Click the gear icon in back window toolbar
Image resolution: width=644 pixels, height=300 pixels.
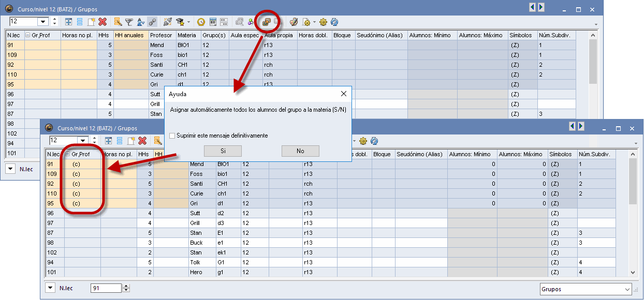(323, 22)
